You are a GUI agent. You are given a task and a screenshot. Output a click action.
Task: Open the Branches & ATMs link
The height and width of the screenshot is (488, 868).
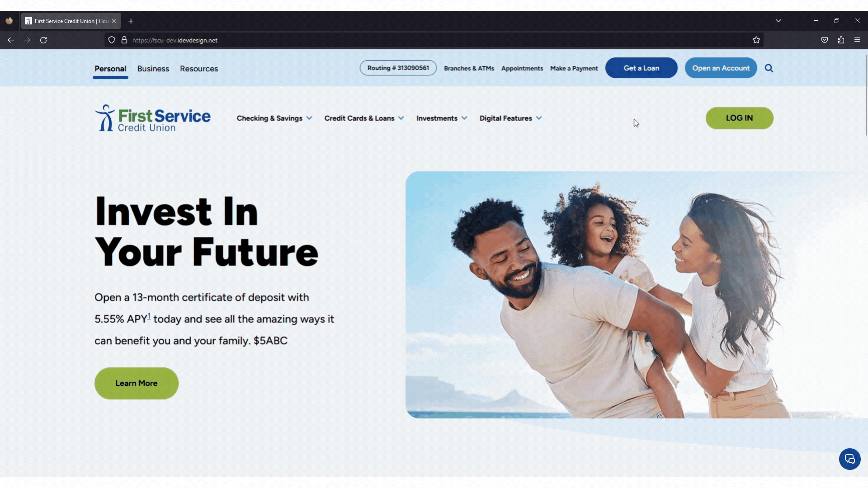click(469, 68)
